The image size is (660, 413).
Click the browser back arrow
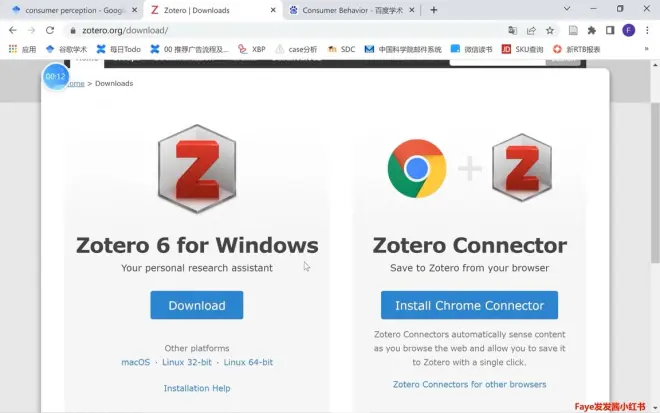click(x=13, y=30)
